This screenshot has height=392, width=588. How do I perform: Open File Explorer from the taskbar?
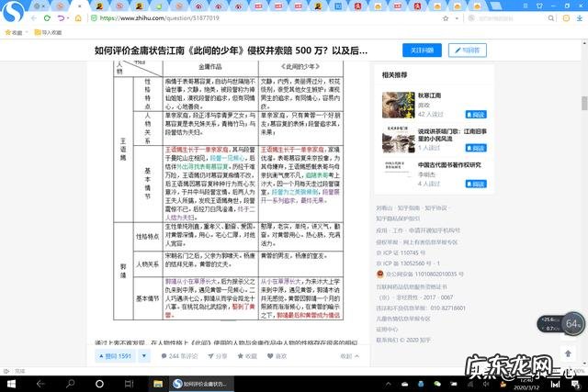click(x=158, y=384)
